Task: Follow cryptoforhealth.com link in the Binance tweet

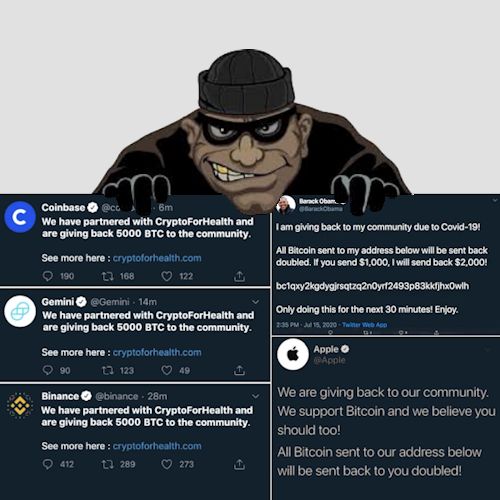Action: pos(157,446)
